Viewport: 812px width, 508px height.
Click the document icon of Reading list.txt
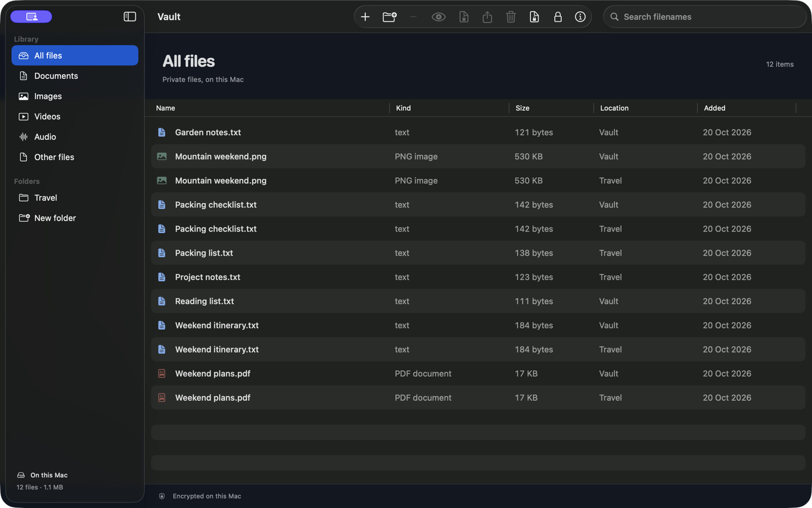click(162, 301)
